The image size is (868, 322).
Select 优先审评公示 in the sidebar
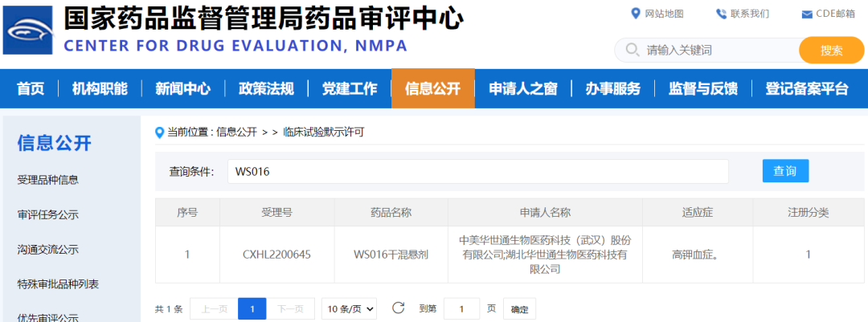click(x=48, y=317)
